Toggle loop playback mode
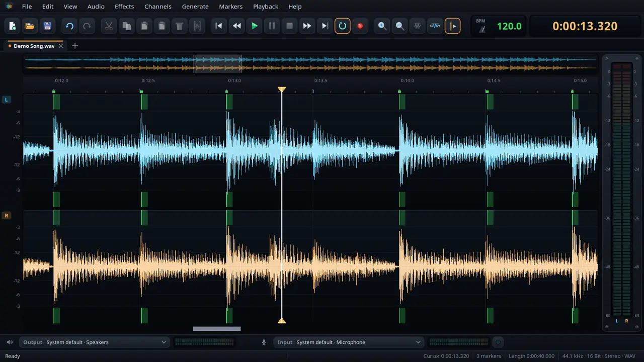Viewport: 644px width, 362px height. [x=343, y=26]
